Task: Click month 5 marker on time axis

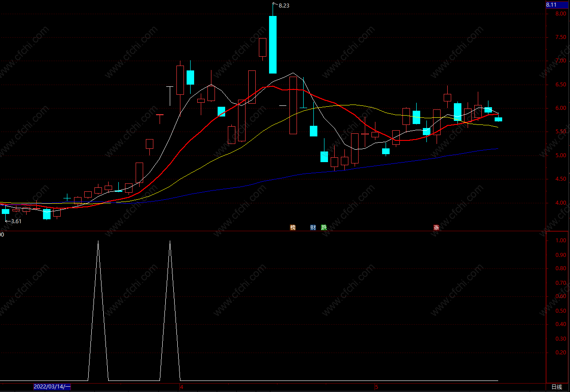Action: [x=376, y=387]
